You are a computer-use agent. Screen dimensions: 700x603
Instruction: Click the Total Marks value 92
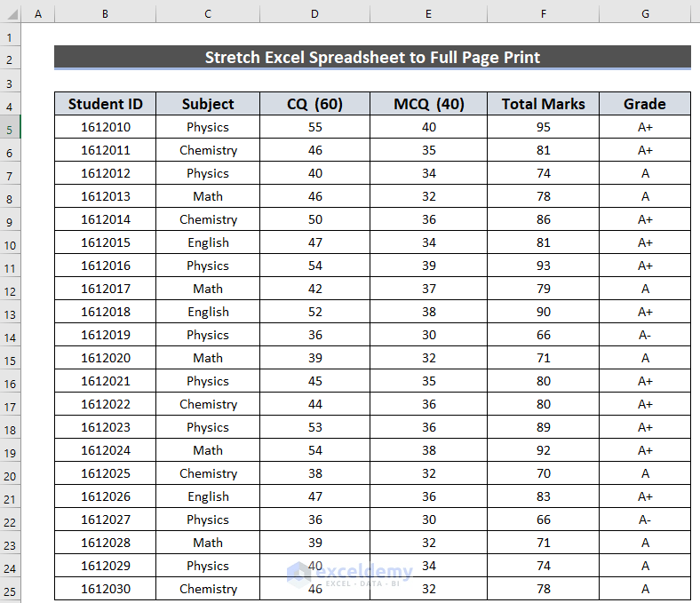544,450
